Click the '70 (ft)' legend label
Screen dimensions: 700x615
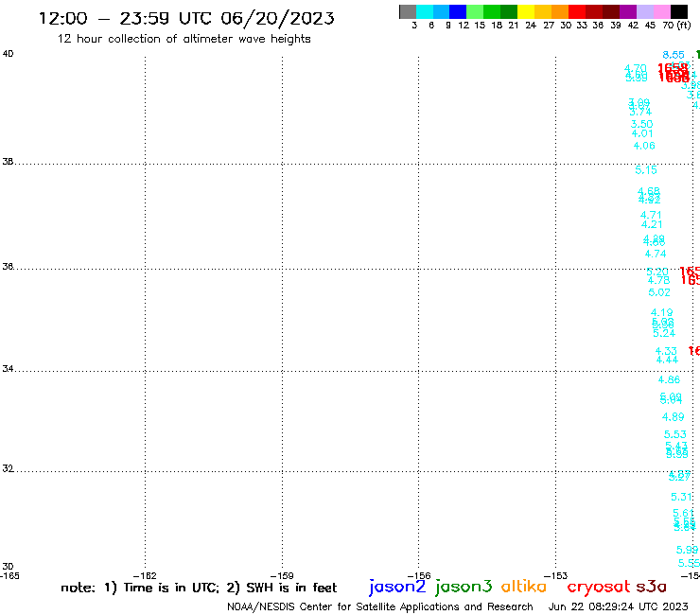pyautogui.click(x=676, y=26)
